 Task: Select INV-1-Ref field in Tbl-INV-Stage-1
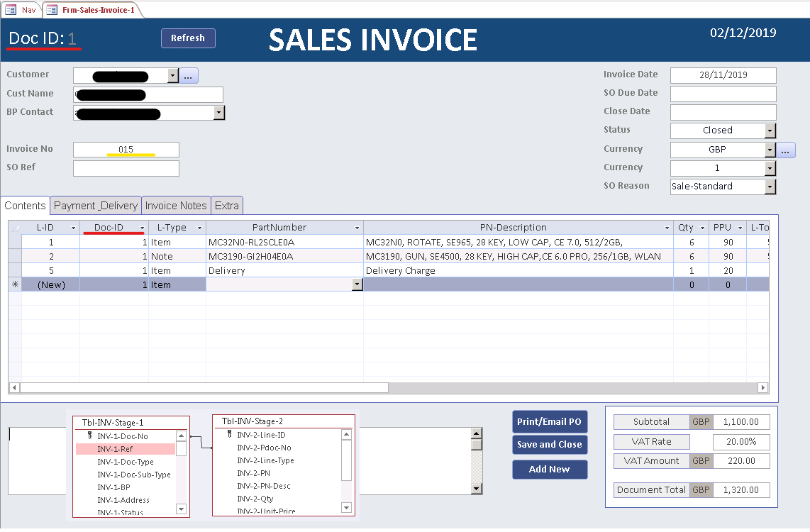126,449
